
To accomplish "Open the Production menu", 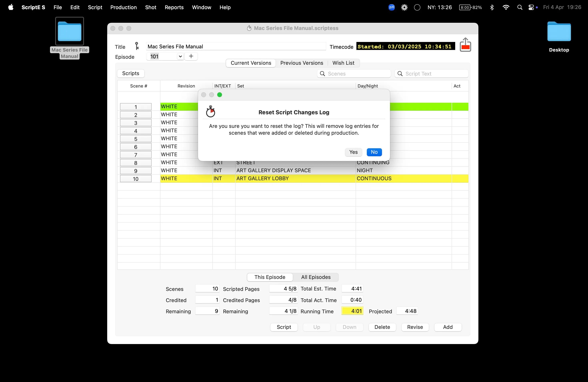I will pyautogui.click(x=123, y=7).
